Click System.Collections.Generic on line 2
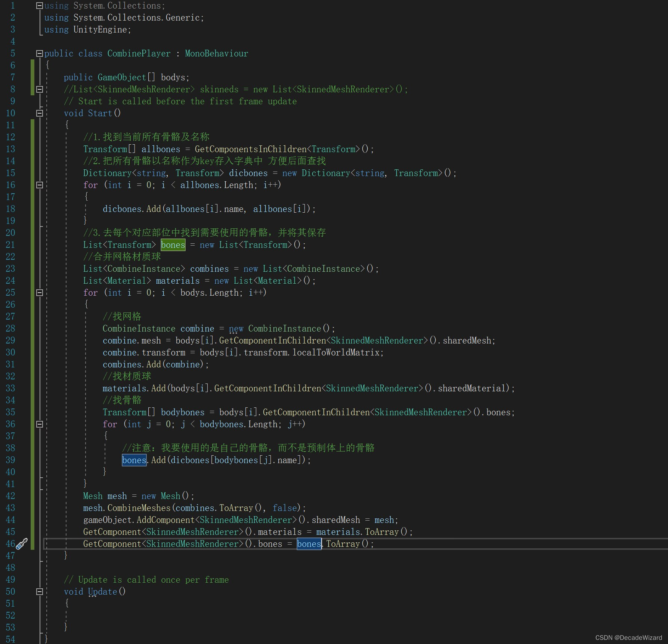This screenshot has width=668, height=644. [x=136, y=18]
